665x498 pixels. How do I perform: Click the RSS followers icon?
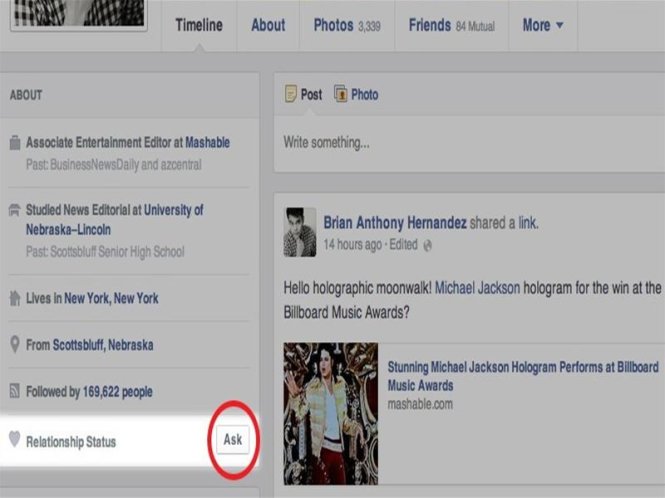click(x=14, y=392)
